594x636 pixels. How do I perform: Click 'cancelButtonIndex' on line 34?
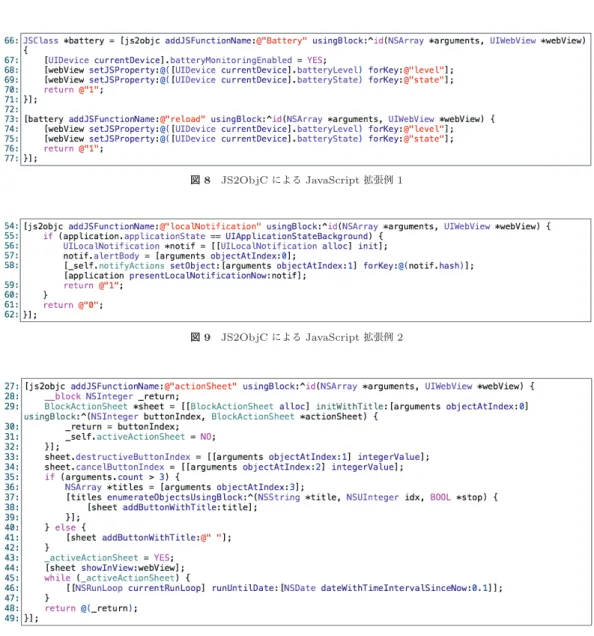[x=120, y=467]
